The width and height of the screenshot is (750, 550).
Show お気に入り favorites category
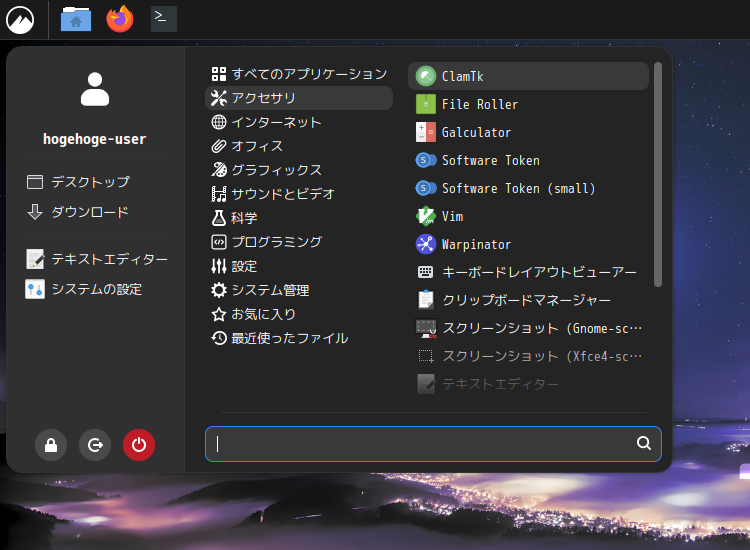click(x=299, y=314)
